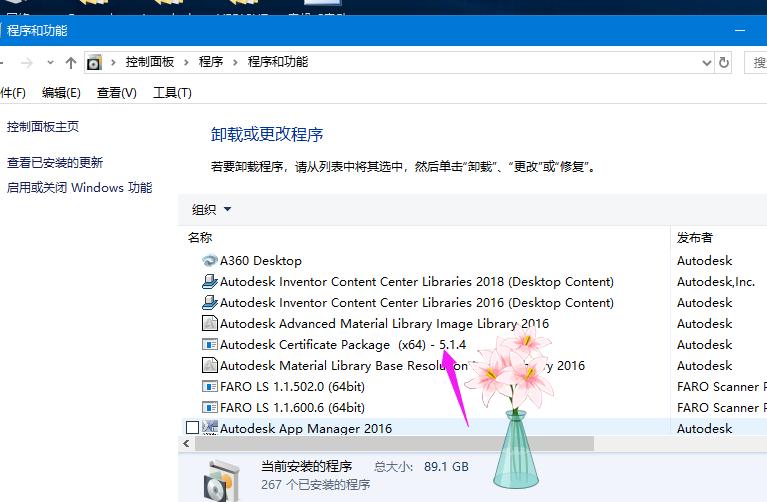Minimize the 程序和功能 window
767x502 pixels.
coord(740,30)
